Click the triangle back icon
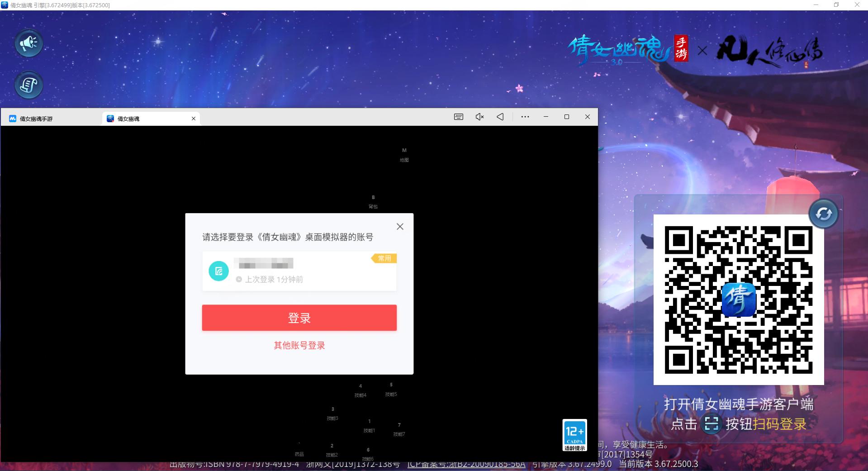 coord(500,117)
